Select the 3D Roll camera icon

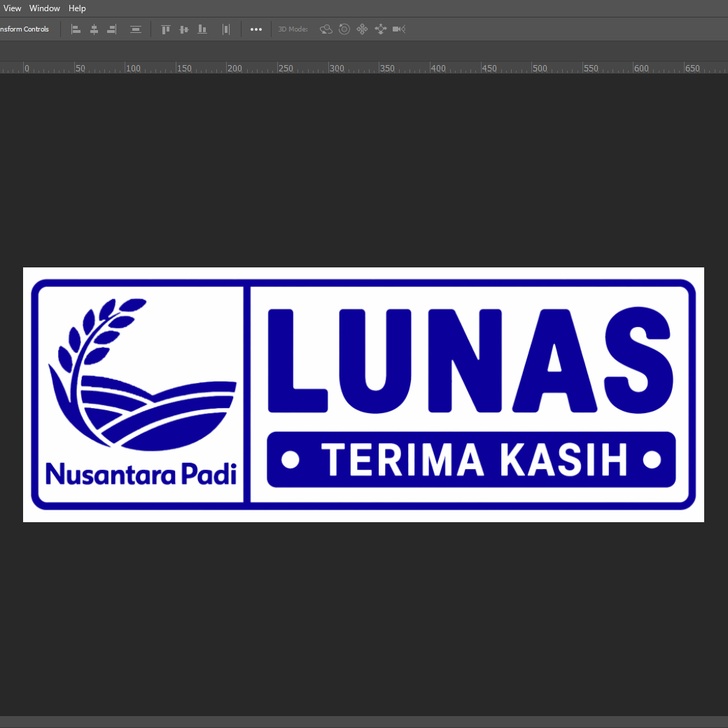[x=344, y=29]
